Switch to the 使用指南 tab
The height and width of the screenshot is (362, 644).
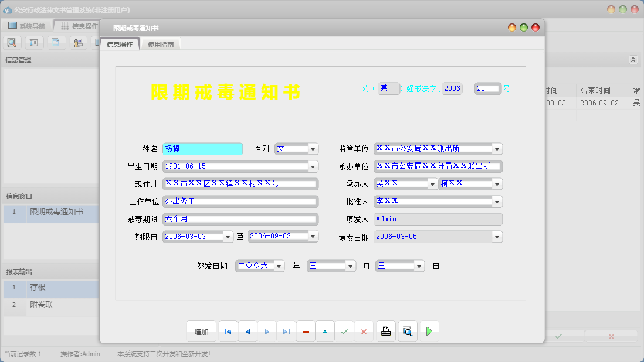click(160, 43)
